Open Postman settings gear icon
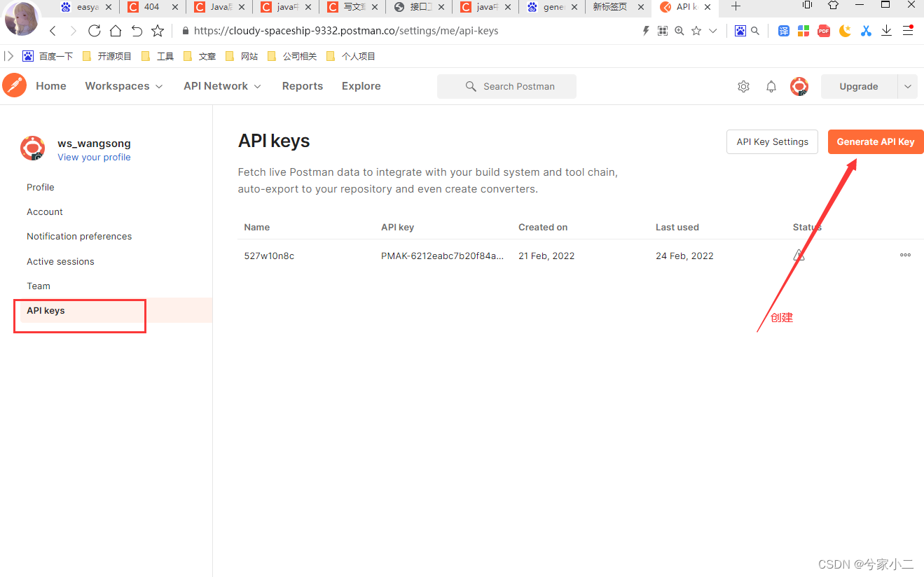 [743, 86]
